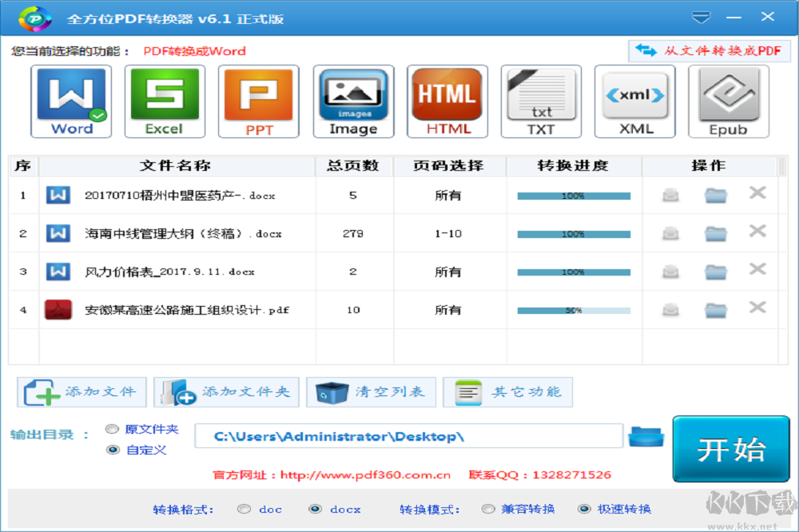Choose doc as the conversion format
This screenshot has height=532, width=799.
(244, 509)
